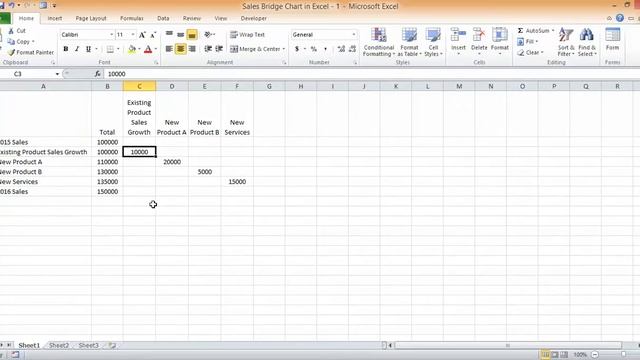Adjust the zoom slider

pyautogui.click(x=623, y=355)
